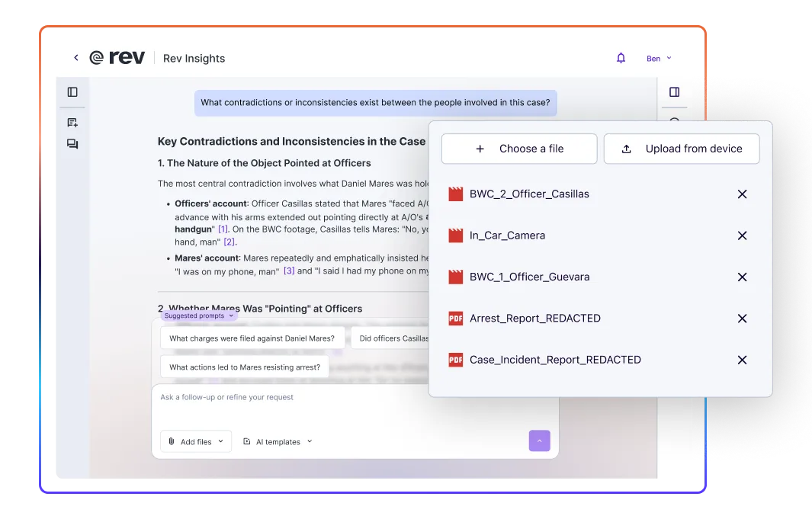Select the BWC_1_Officer_Guevara file name
Image resolution: width=812 pixels, height=519 pixels.
pos(529,277)
